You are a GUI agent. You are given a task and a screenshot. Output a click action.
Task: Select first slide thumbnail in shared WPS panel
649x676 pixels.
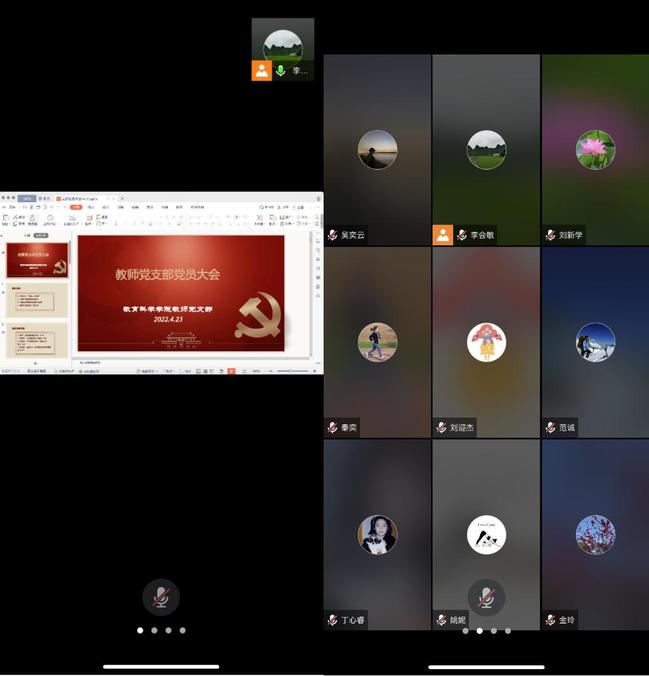tap(37, 259)
